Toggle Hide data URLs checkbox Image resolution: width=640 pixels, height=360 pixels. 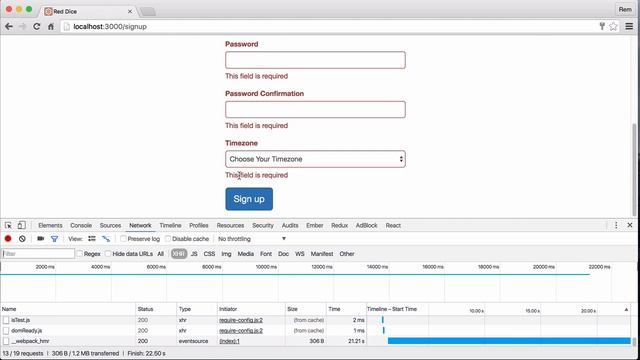(108, 254)
